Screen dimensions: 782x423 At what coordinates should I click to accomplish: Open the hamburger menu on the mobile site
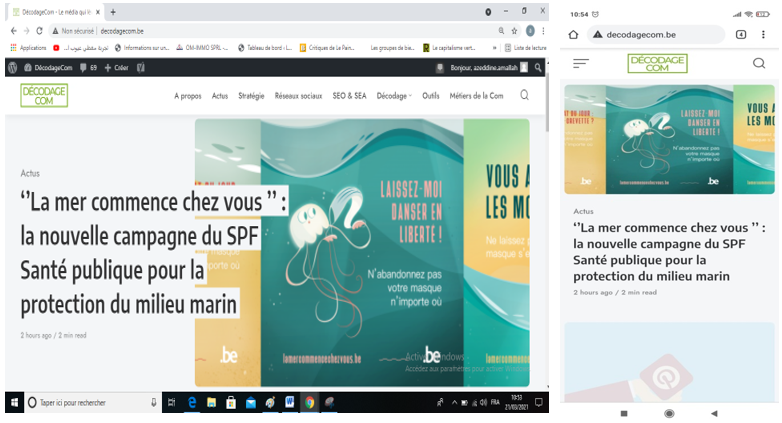(x=581, y=63)
